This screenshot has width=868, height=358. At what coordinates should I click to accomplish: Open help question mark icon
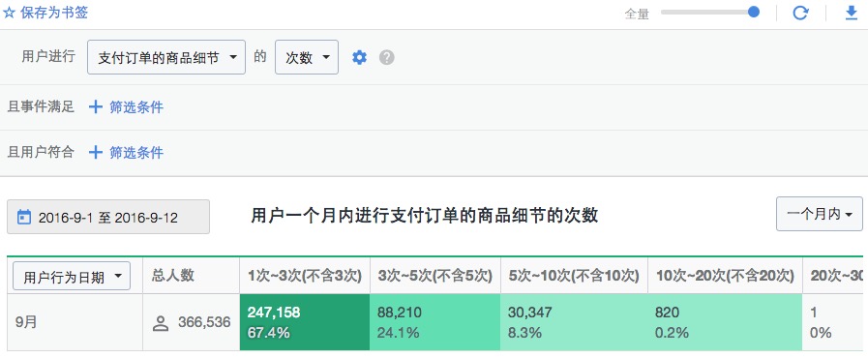pos(386,57)
